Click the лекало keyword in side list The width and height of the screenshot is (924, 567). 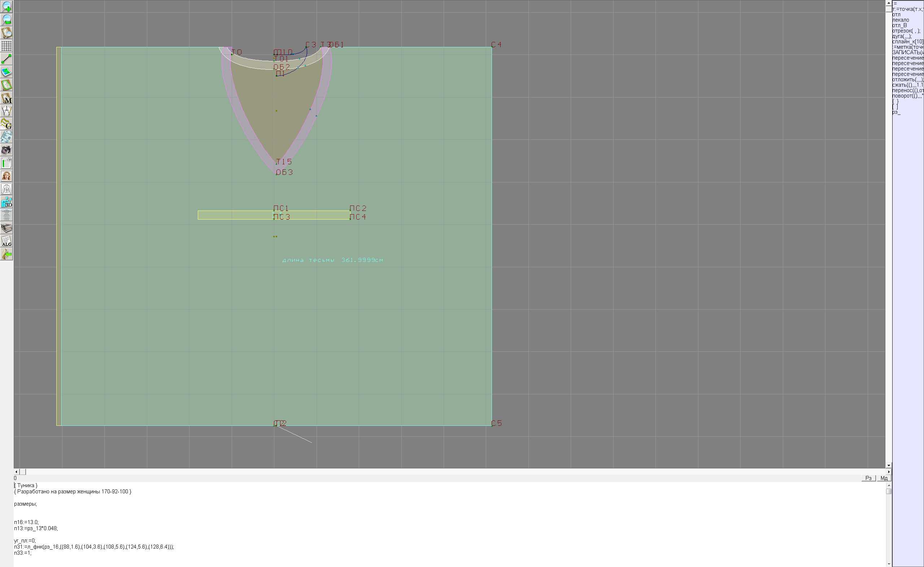(x=901, y=20)
